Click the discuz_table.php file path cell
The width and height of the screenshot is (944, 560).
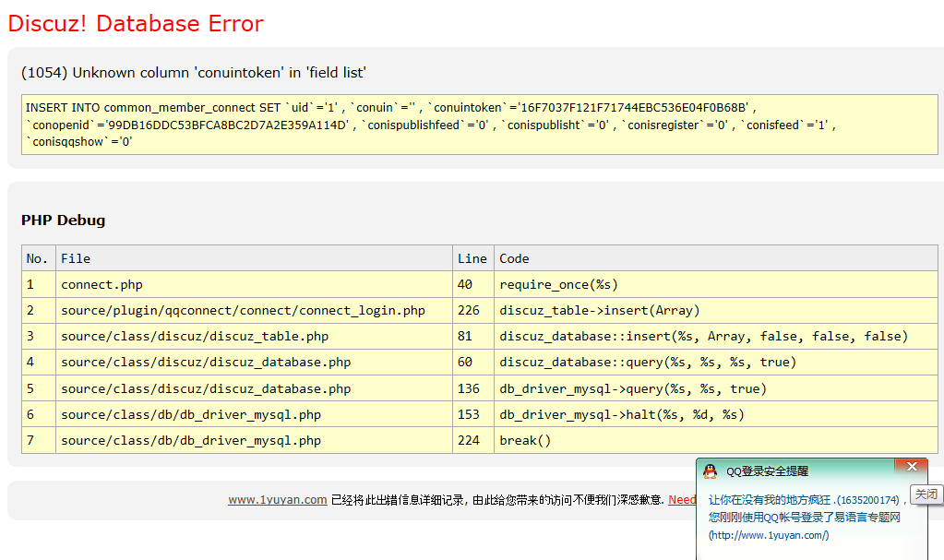(x=195, y=337)
